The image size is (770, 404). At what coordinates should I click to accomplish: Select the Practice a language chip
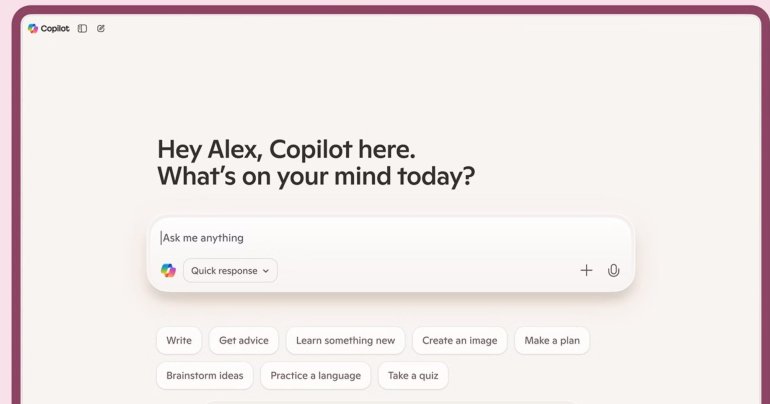click(316, 375)
